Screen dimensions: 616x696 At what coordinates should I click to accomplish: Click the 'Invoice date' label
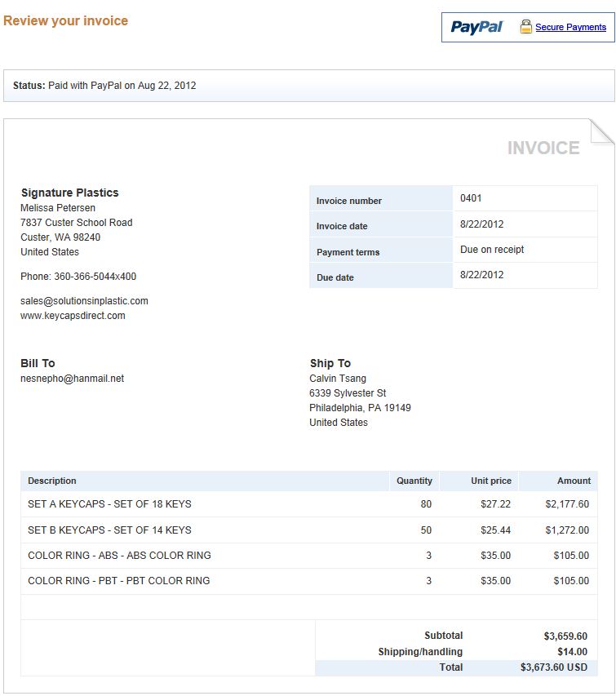(342, 226)
